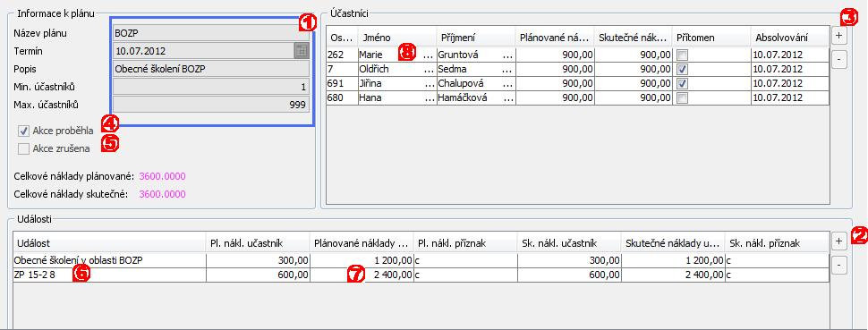The height and width of the screenshot is (330, 868).
Task: Open the lookup ellipsis next to Sedma
Action: click(x=507, y=69)
